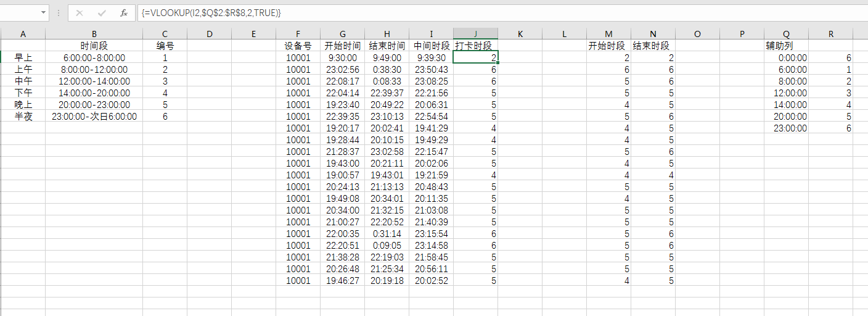The image size is (868, 316).
Task: Select column R header
Action: point(830,34)
